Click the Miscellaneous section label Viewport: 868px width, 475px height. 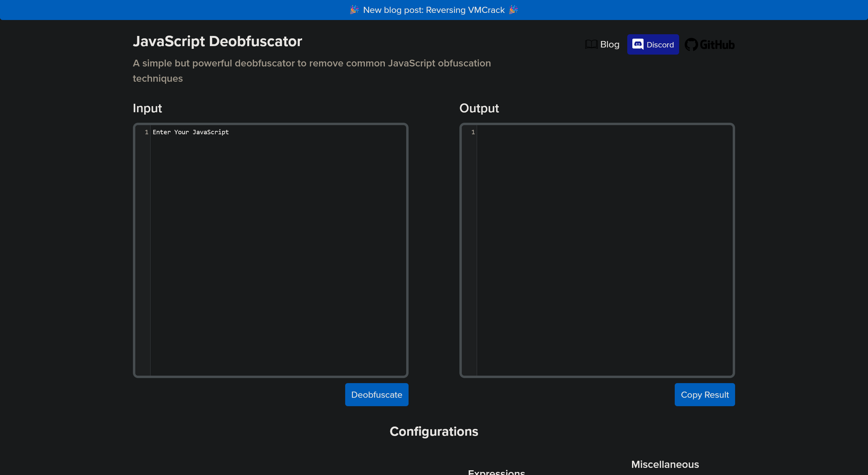[x=664, y=464]
